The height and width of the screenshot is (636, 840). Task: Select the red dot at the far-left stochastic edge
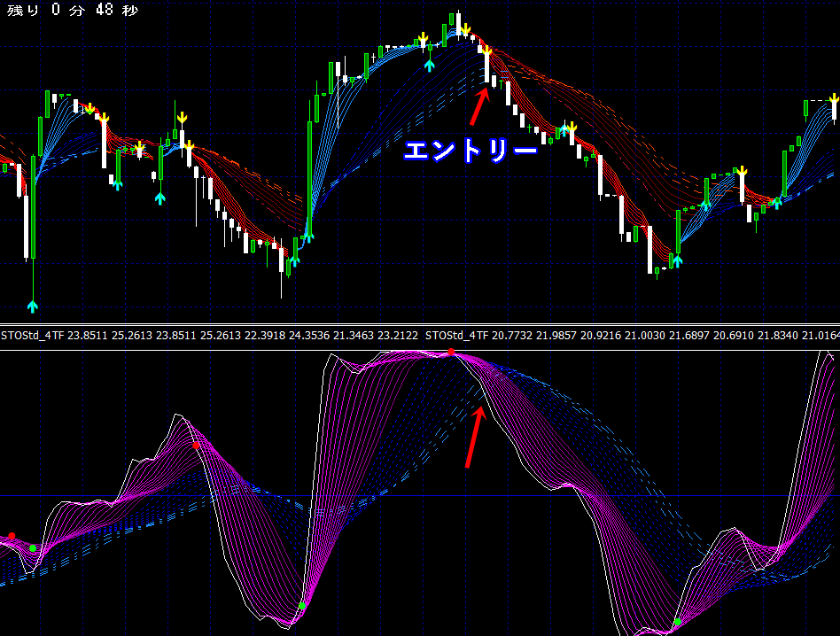tap(12, 536)
